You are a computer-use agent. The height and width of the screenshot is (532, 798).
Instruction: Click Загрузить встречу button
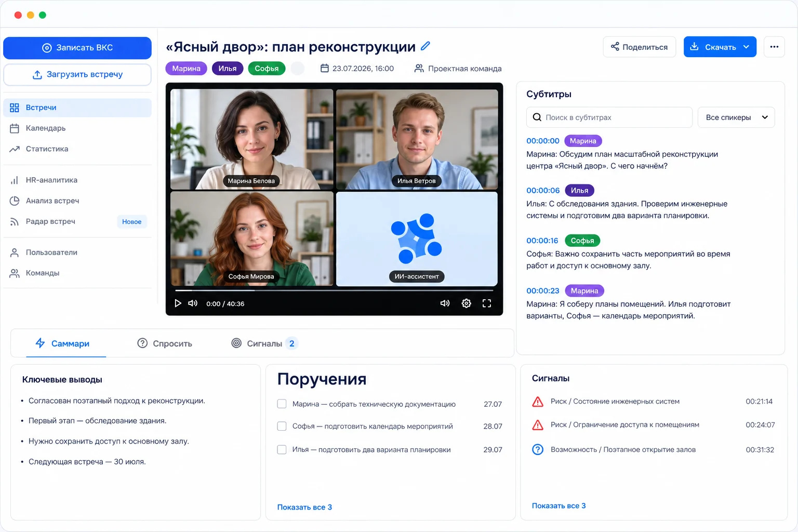77,75
